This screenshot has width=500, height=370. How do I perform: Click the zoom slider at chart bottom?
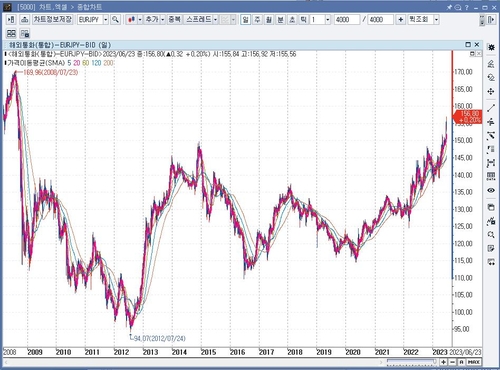pos(412,361)
